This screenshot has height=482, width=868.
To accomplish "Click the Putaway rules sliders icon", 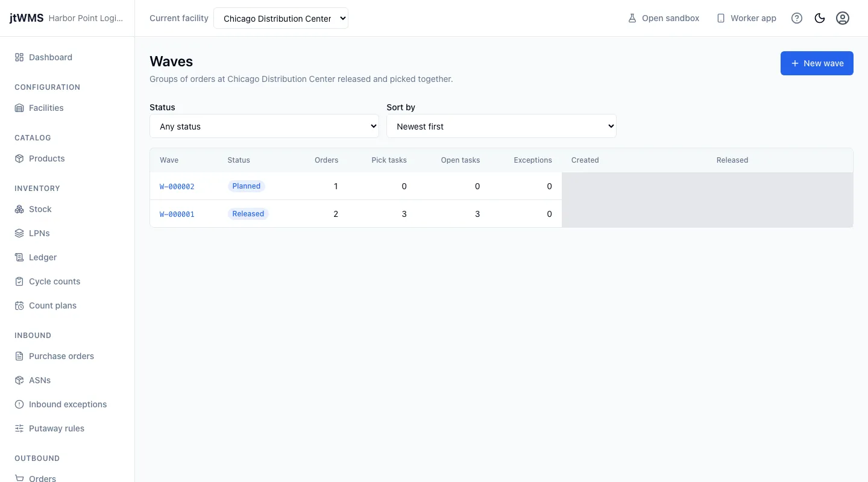I will [19, 428].
